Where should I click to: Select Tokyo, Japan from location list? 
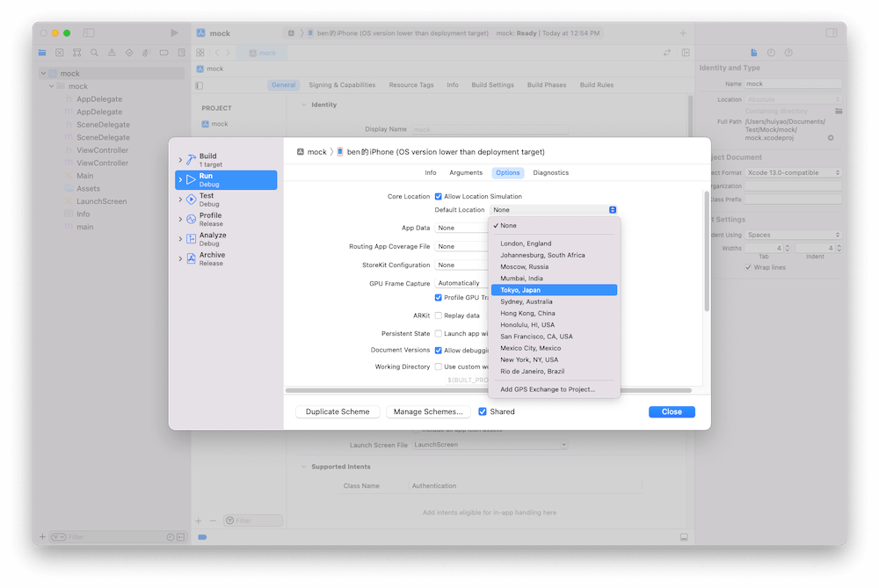click(554, 290)
